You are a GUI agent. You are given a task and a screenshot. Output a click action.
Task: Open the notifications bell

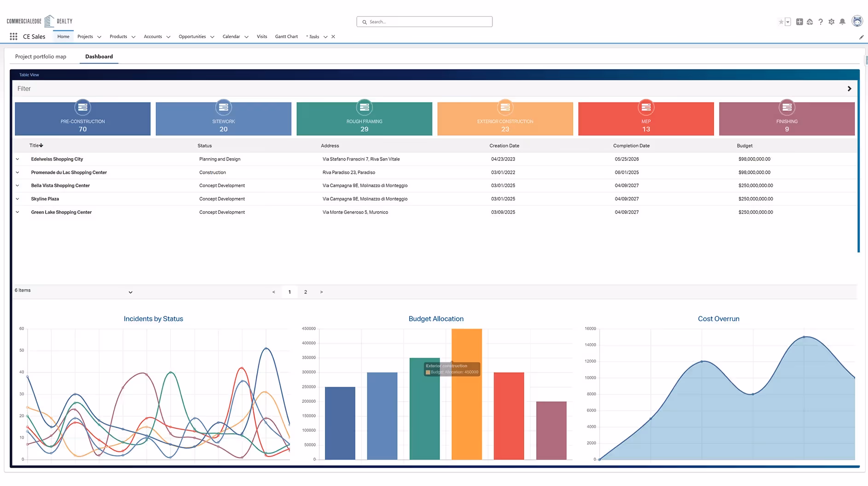(842, 22)
